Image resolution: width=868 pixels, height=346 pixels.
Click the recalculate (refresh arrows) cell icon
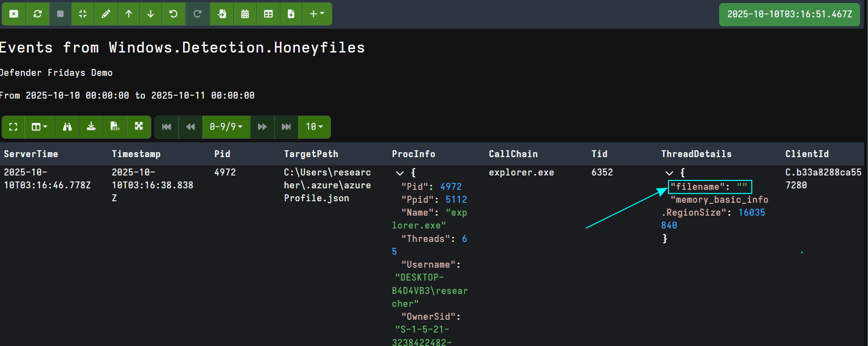pos(37,14)
